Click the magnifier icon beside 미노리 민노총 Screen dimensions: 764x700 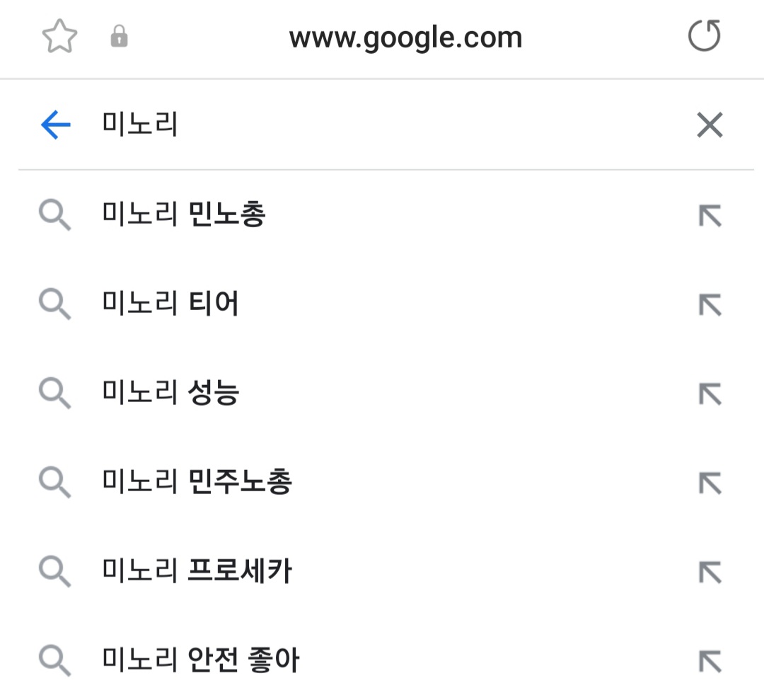point(54,215)
